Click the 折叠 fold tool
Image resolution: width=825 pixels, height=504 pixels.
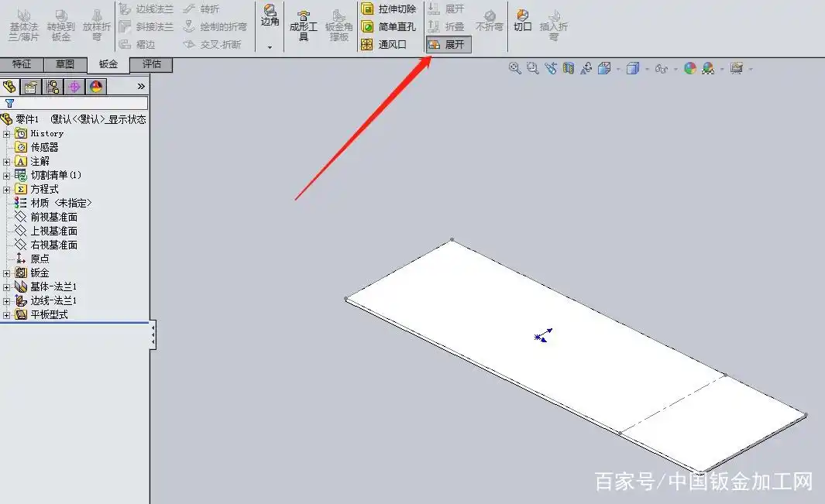point(446,26)
